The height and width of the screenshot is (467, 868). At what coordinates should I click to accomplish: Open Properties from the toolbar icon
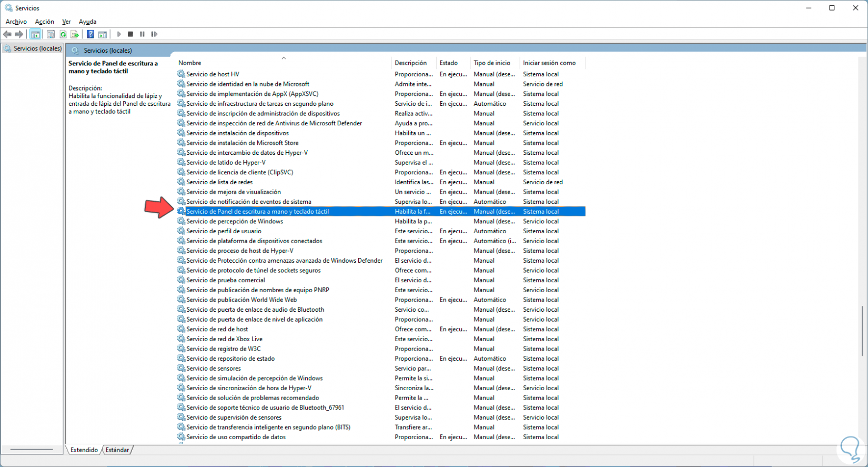(x=51, y=34)
